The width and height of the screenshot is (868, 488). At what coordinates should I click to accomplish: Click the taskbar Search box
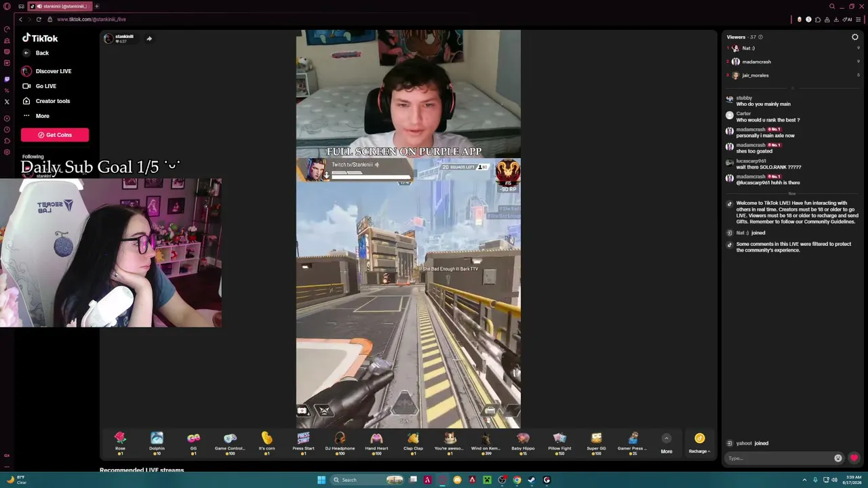click(368, 480)
